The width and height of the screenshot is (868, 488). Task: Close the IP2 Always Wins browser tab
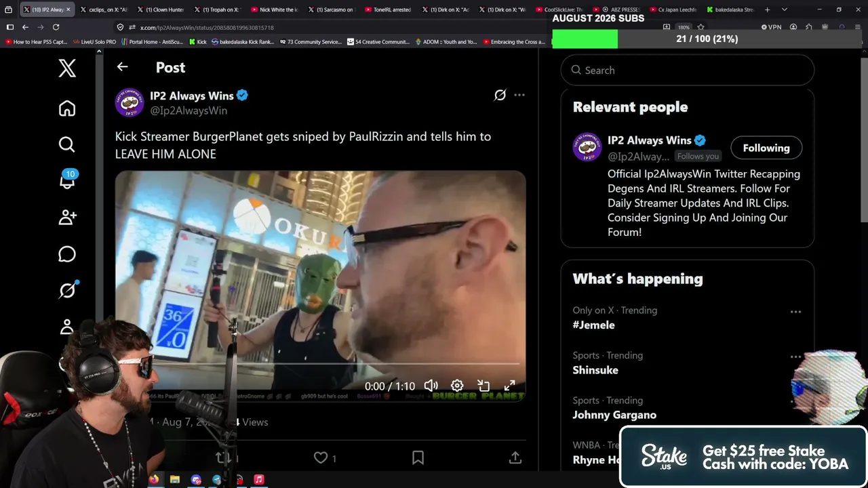coord(68,9)
